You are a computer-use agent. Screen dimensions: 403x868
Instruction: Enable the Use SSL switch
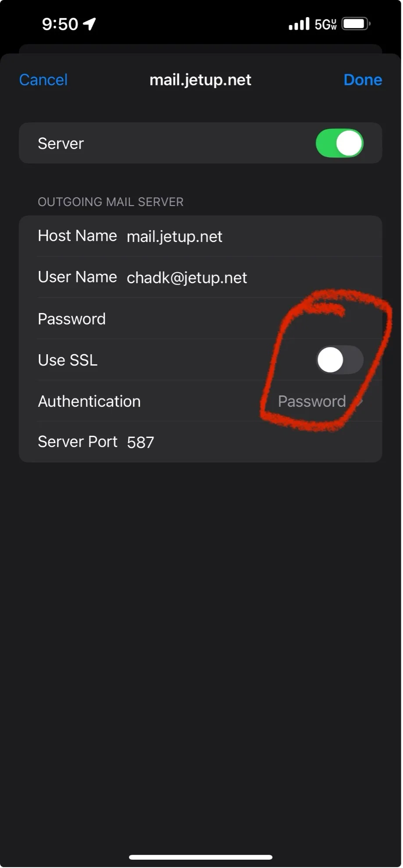tap(339, 360)
